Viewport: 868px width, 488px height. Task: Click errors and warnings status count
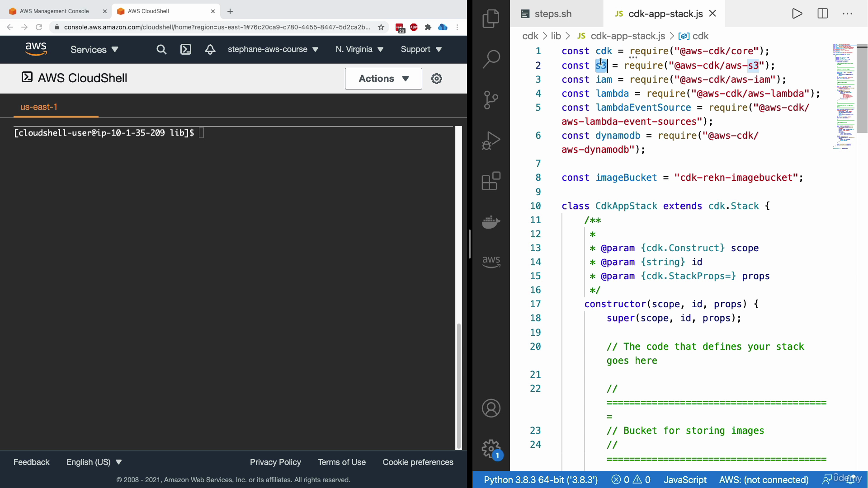631,480
